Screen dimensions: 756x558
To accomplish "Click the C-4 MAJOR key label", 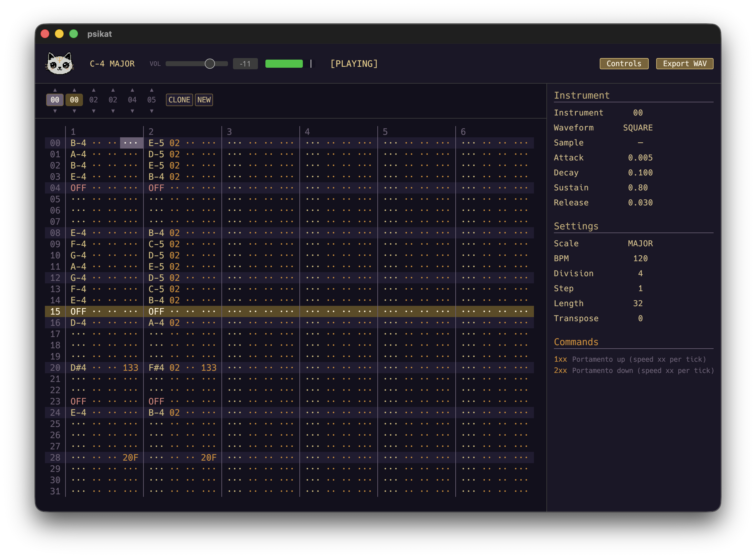I will (112, 63).
